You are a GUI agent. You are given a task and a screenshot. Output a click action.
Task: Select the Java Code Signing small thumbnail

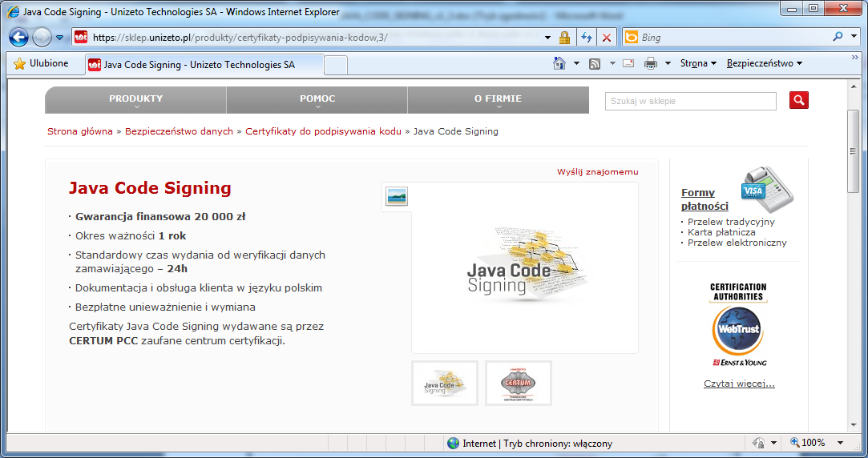pyautogui.click(x=445, y=384)
